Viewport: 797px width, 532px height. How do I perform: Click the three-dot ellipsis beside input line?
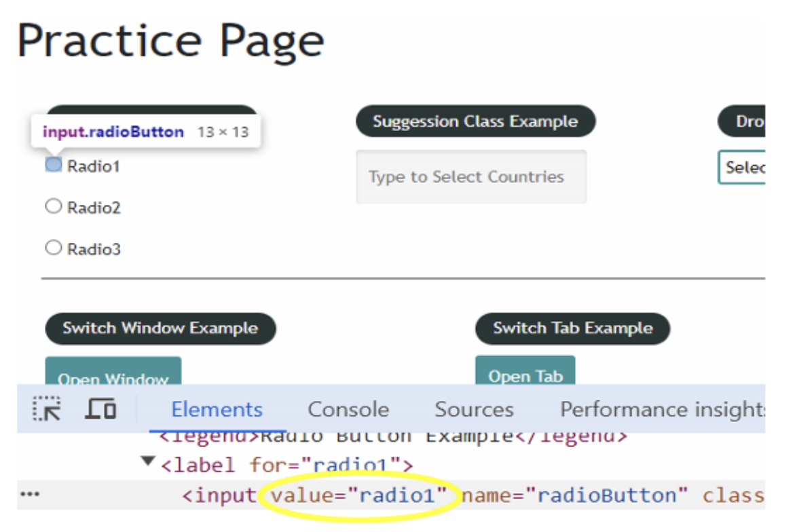29,495
